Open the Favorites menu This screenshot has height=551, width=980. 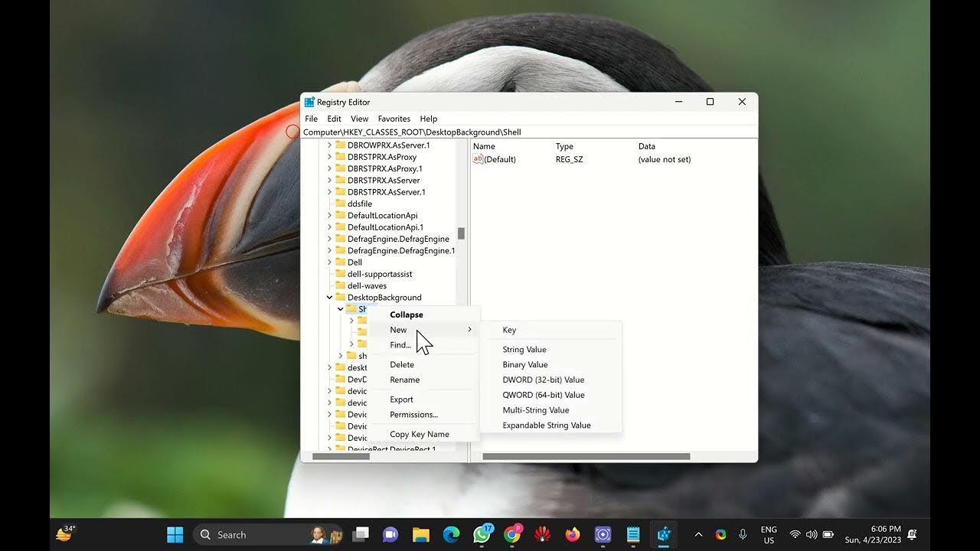click(394, 119)
